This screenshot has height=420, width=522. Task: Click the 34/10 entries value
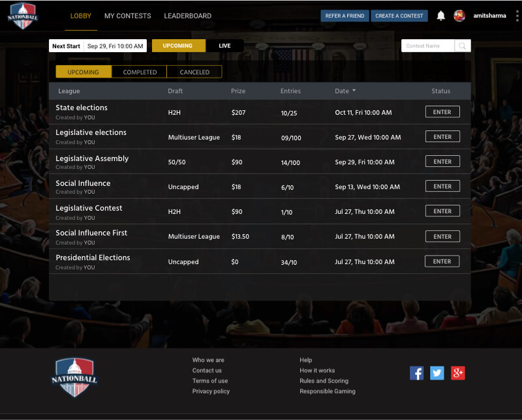click(288, 262)
